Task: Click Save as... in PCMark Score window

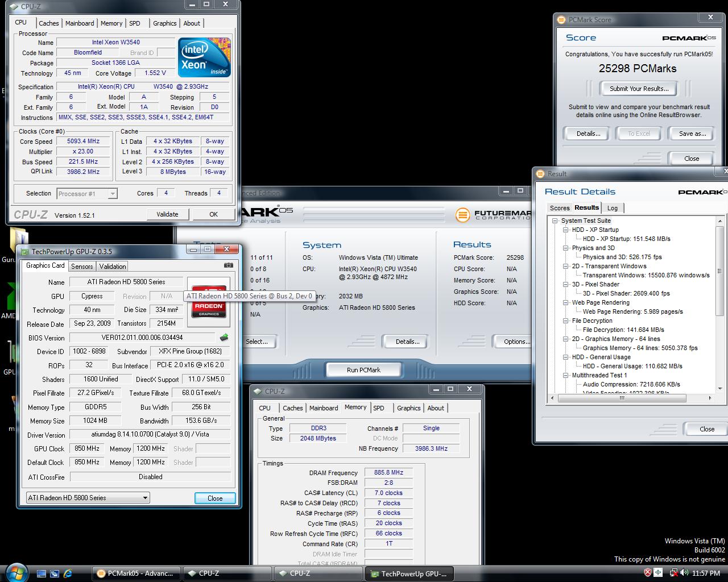Action: point(693,134)
